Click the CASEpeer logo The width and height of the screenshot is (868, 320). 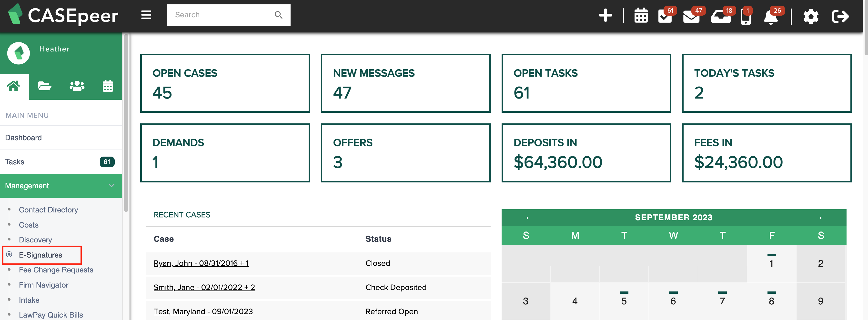(x=63, y=15)
